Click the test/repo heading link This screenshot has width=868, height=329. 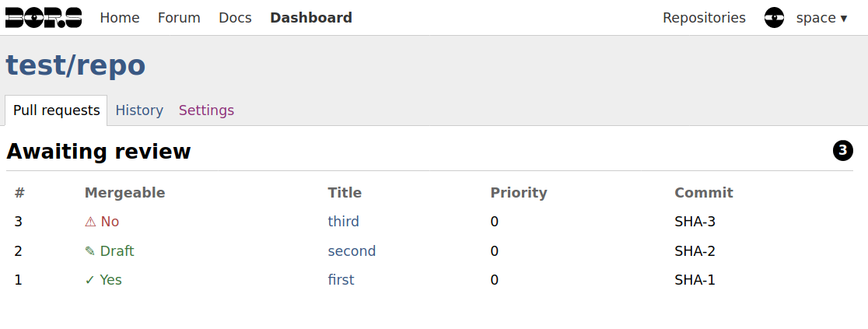(x=75, y=65)
